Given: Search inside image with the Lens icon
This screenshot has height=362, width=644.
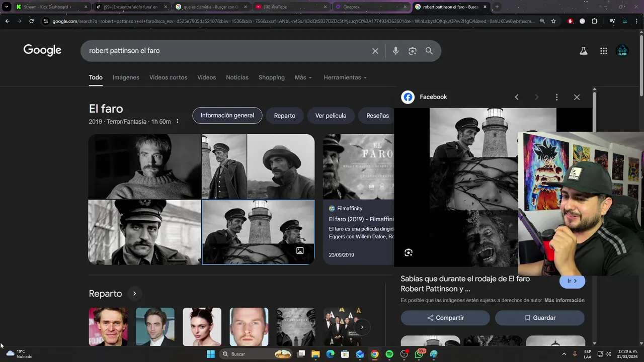Looking at the screenshot, I should (409, 252).
